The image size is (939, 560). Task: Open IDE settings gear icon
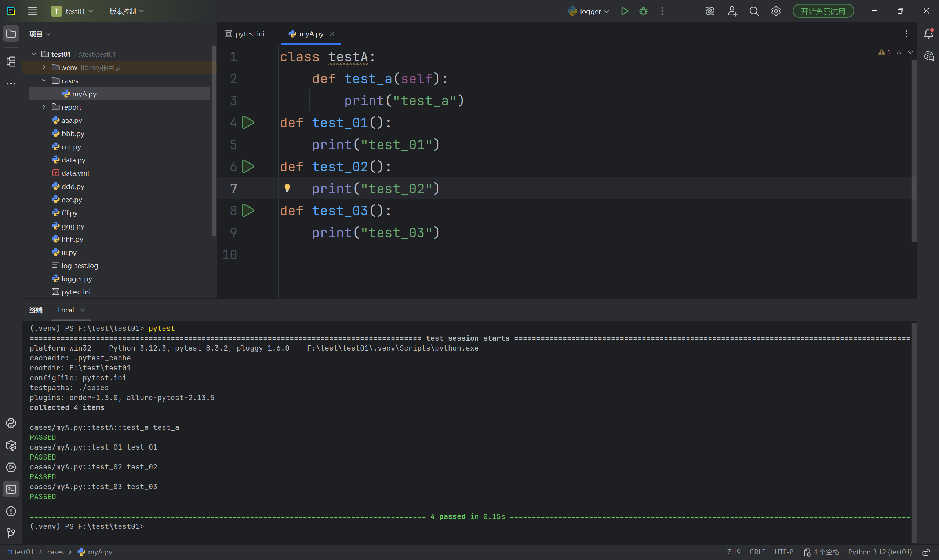pyautogui.click(x=776, y=11)
